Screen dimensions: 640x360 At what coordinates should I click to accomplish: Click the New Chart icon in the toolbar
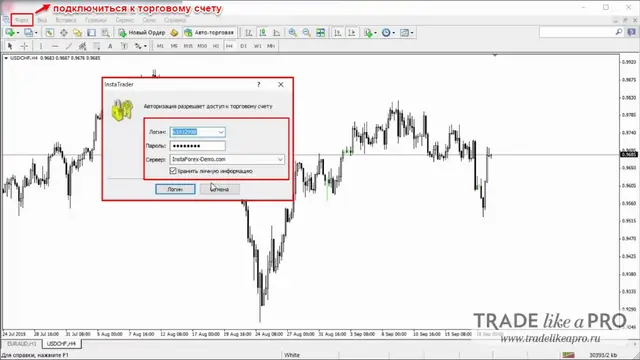point(10,33)
